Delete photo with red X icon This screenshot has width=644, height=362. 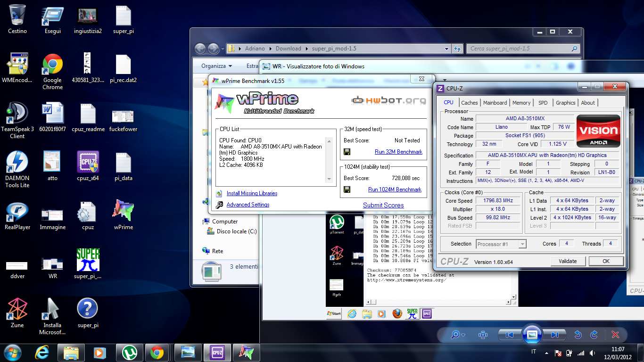(x=615, y=335)
